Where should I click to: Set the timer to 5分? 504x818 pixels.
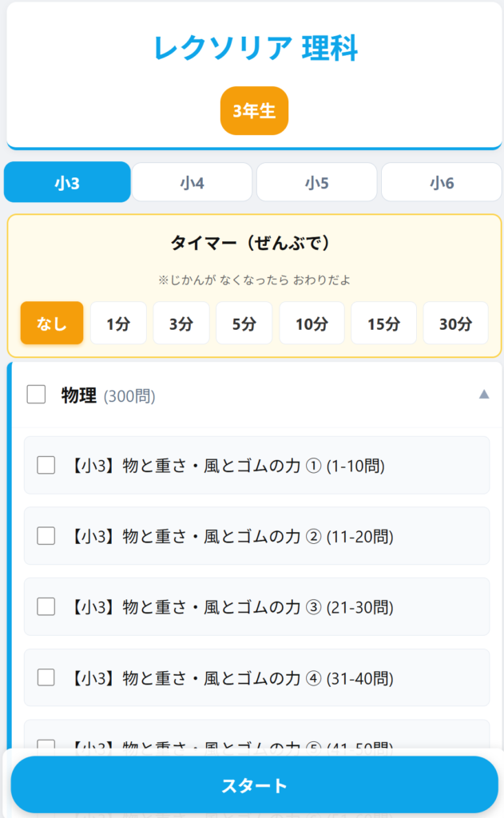pos(244,324)
